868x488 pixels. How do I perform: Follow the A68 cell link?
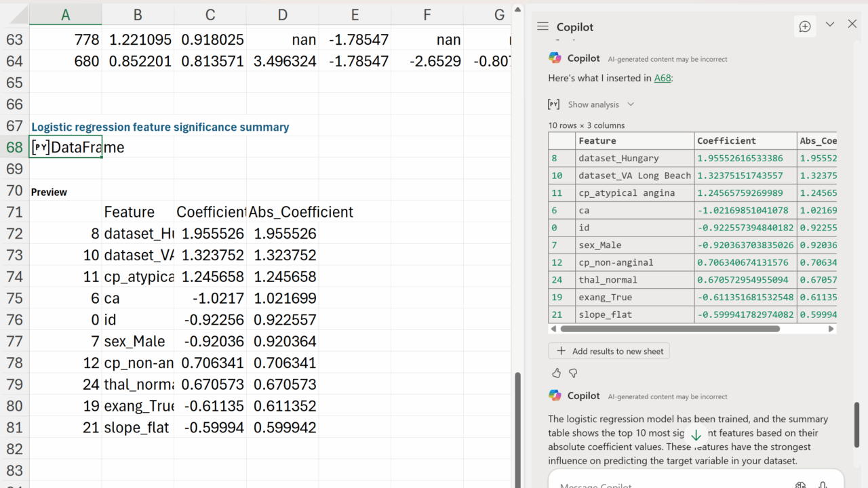(x=663, y=78)
